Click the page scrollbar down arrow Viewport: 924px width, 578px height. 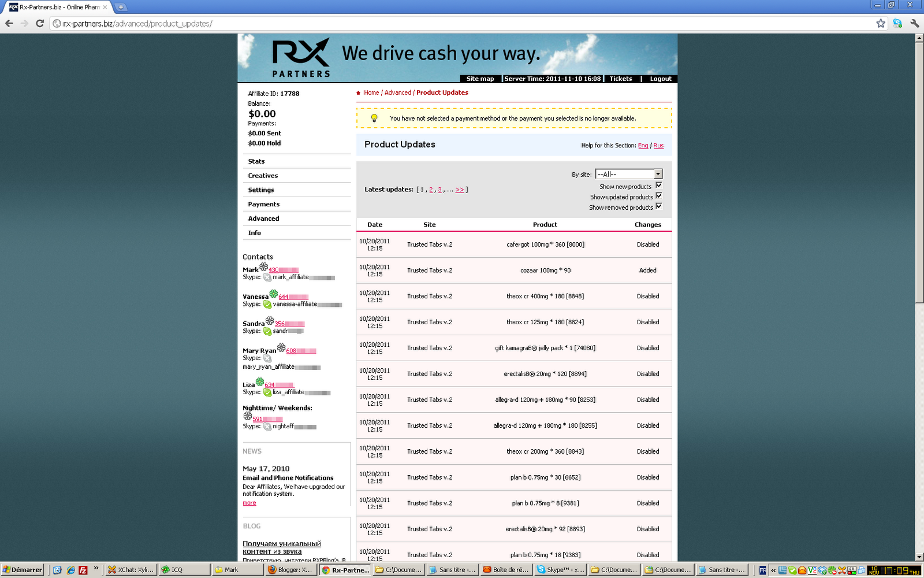point(919,557)
